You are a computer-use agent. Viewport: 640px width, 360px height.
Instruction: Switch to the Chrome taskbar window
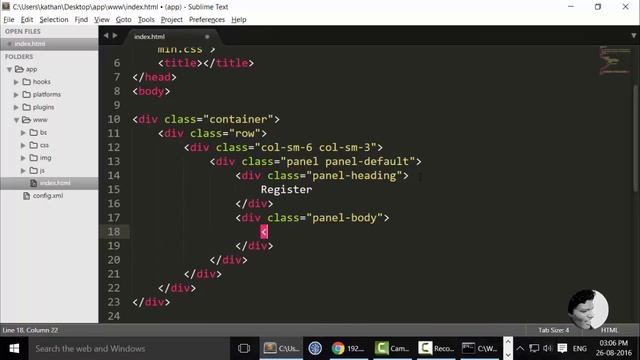tap(348, 349)
